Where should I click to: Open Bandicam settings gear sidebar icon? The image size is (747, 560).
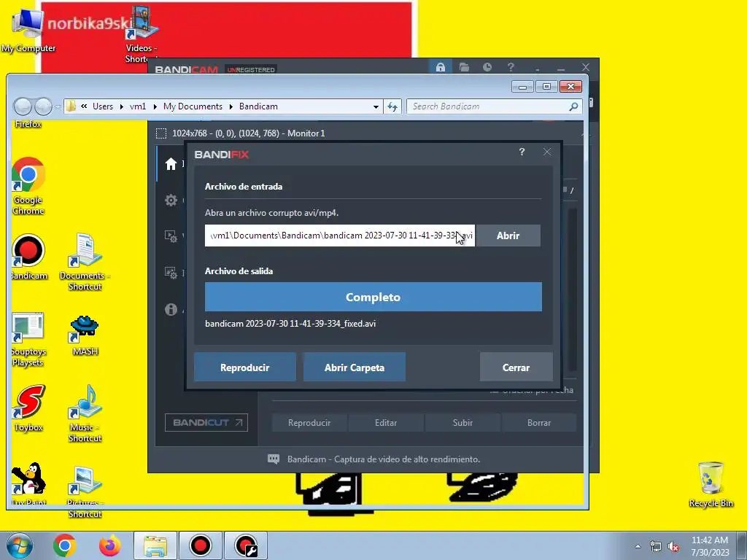coord(171,200)
